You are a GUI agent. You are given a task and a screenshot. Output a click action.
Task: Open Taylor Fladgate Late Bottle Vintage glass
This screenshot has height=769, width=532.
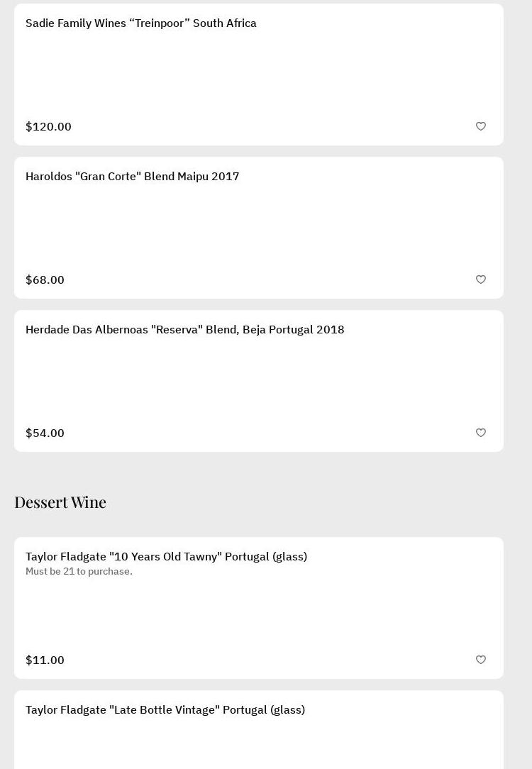pos(165,710)
